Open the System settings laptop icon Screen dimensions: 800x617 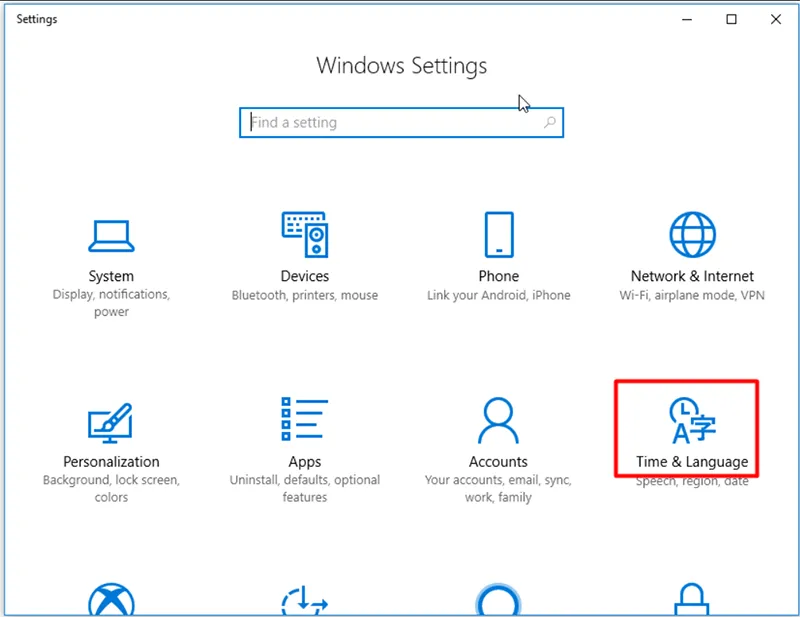[x=111, y=236]
